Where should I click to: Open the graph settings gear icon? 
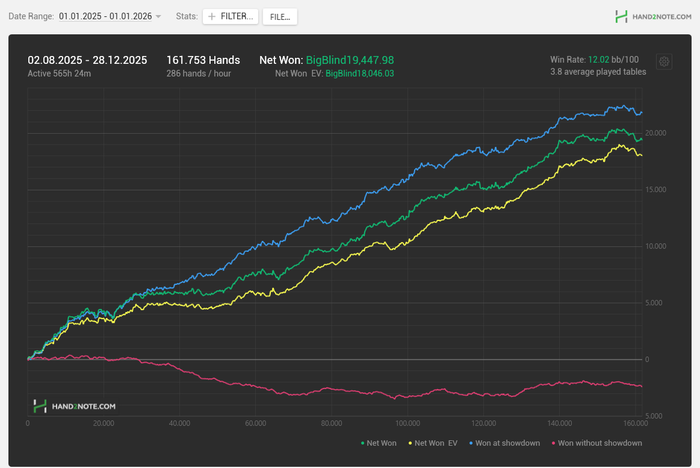(664, 62)
